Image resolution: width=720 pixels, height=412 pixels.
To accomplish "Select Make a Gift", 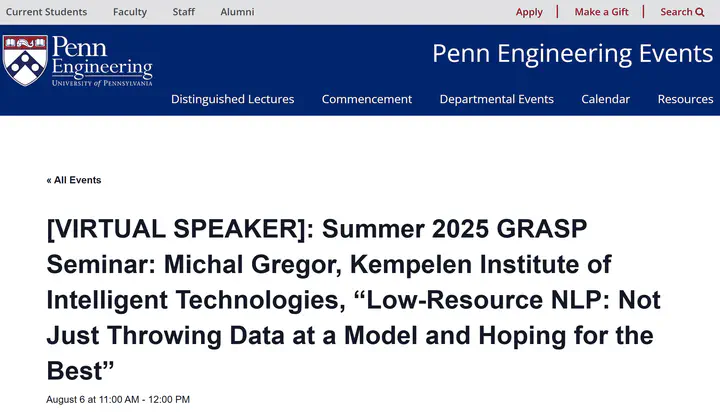I will point(601,12).
